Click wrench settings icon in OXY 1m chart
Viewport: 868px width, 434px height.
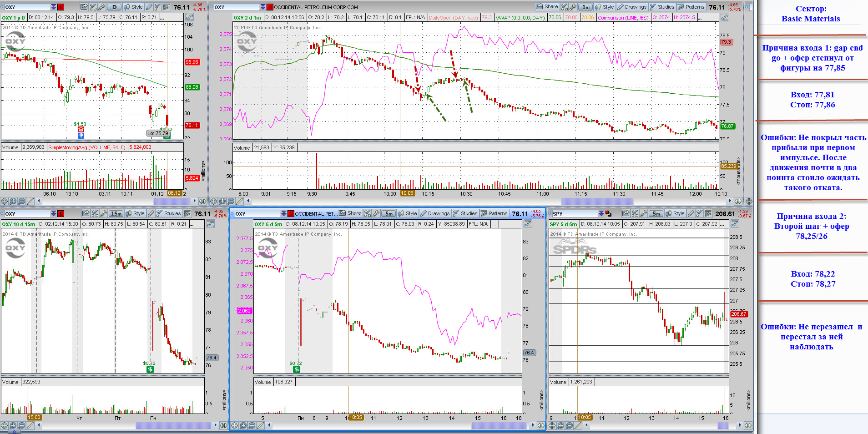tap(573, 7)
